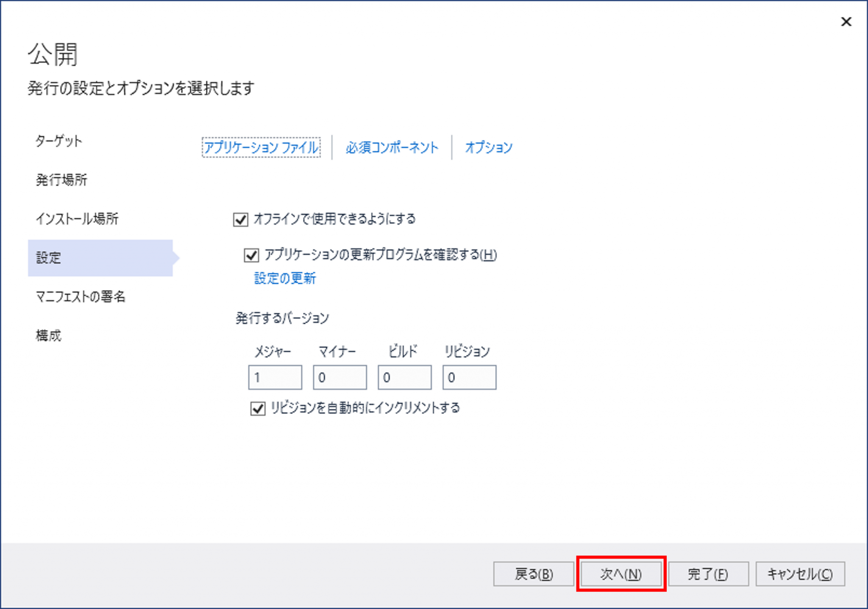Cancel the wizard with キャンセル
The image size is (868, 609).
799,574
